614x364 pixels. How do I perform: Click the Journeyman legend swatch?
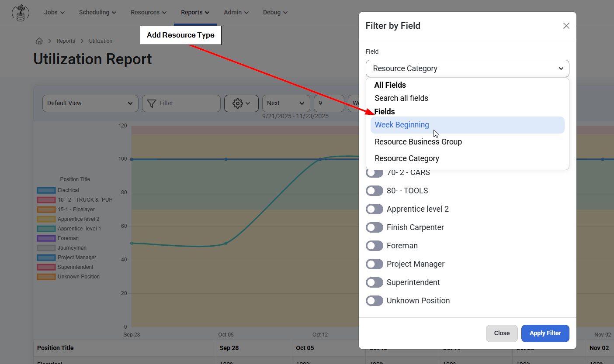click(x=46, y=248)
